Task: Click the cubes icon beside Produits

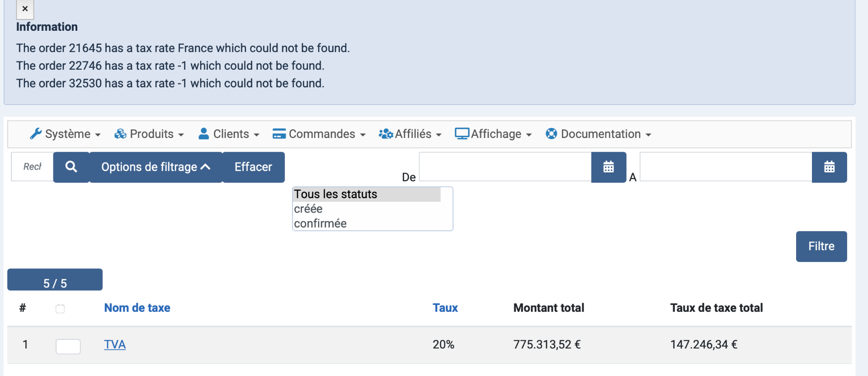Action: pyautogui.click(x=120, y=134)
